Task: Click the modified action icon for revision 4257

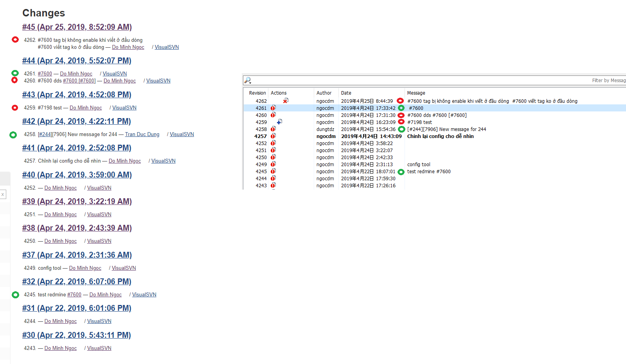Action: click(273, 136)
